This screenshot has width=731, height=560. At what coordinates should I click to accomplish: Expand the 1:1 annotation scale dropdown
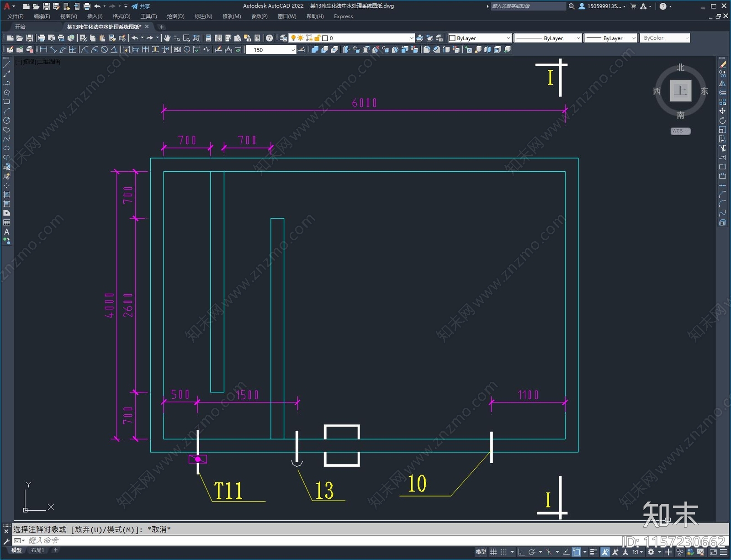[x=637, y=552]
